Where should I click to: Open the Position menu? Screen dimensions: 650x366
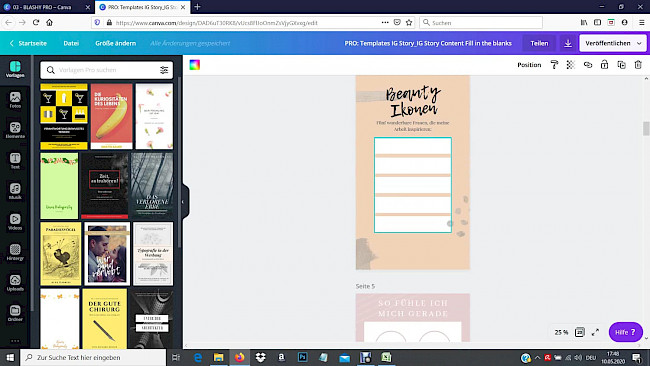coord(529,65)
